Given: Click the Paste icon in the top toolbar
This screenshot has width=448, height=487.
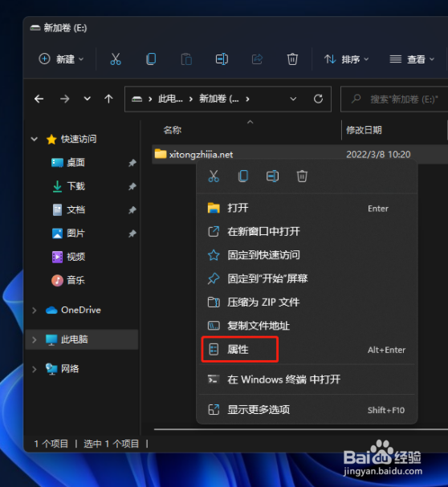Looking at the screenshot, I should click(x=186, y=59).
